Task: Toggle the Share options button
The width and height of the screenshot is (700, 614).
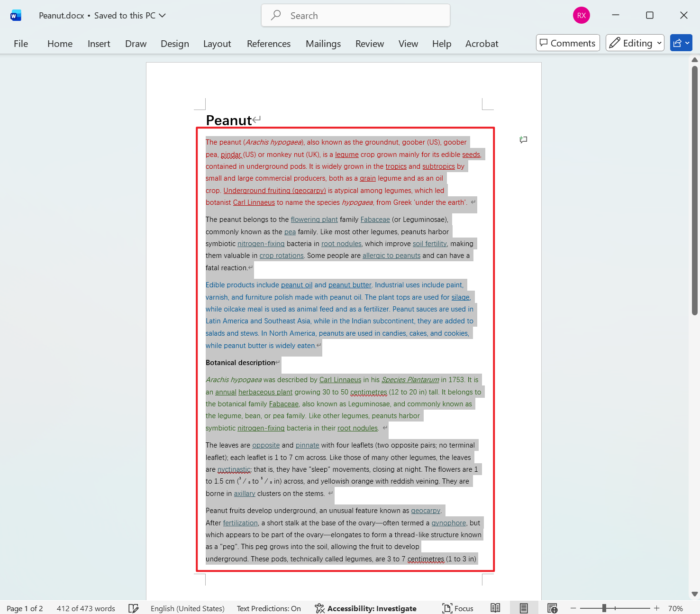Action: 678,43
